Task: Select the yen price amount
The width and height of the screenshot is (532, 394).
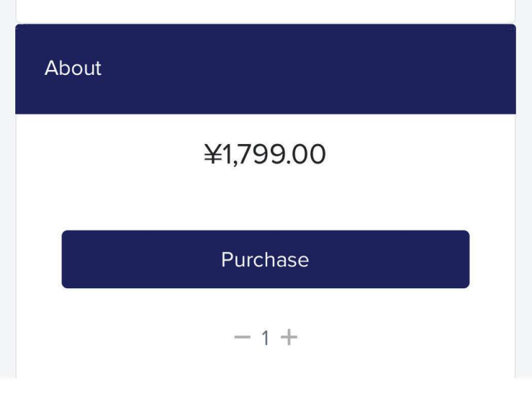Action: [x=265, y=155]
